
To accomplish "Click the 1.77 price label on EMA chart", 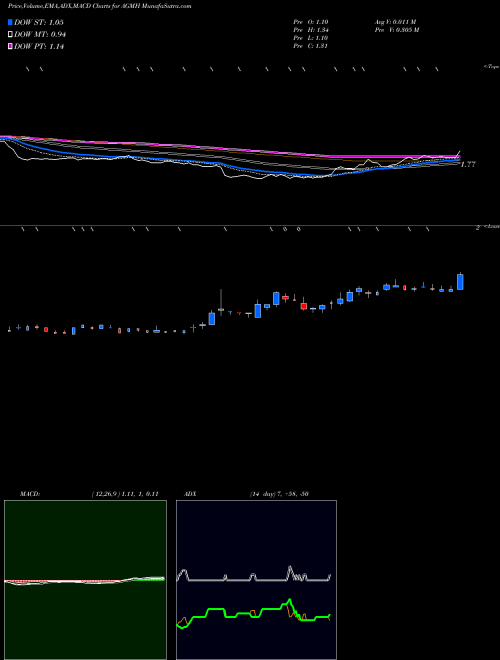I will 468,165.
